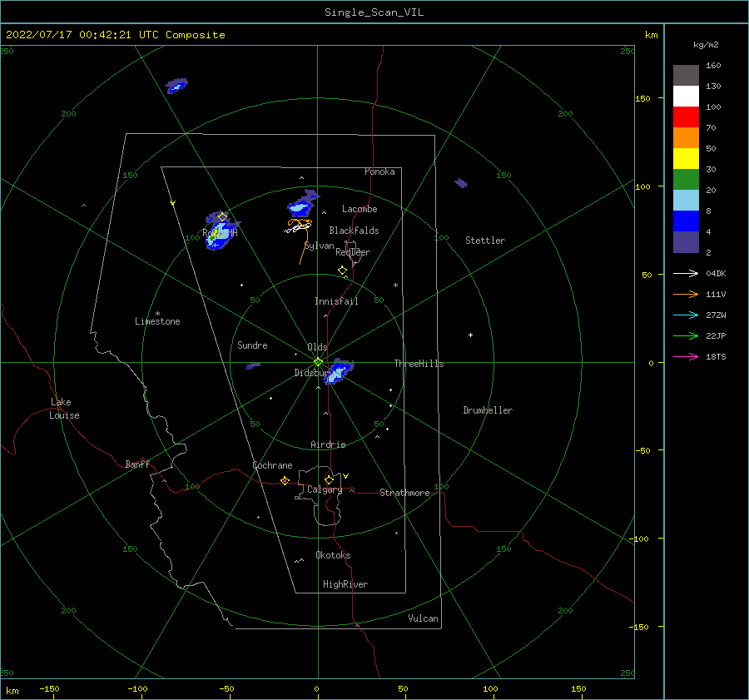Pick the blue 8 kg/m2 swatch
The width and height of the screenshot is (749, 700).
click(686, 221)
